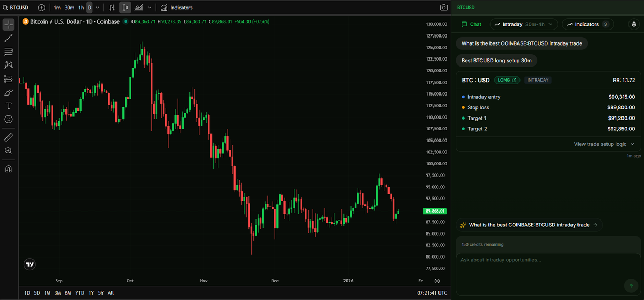The height and width of the screenshot is (300, 644).
Task: Click message 'What is the best COINBASE:BTCUSD intraday trade' bubble
Action: (x=522, y=43)
